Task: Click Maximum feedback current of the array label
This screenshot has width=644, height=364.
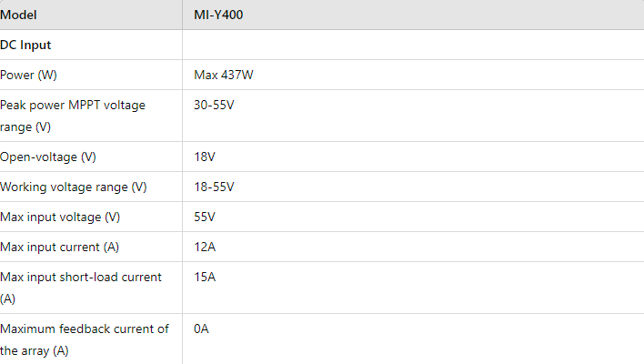Action: [x=85, y=339]
